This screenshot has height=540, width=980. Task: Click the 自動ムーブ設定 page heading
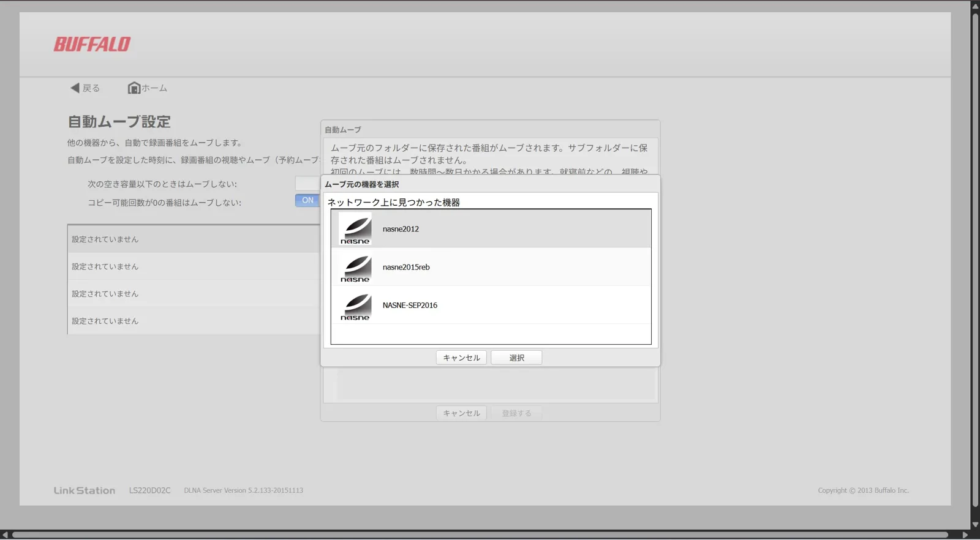point(119,122)
